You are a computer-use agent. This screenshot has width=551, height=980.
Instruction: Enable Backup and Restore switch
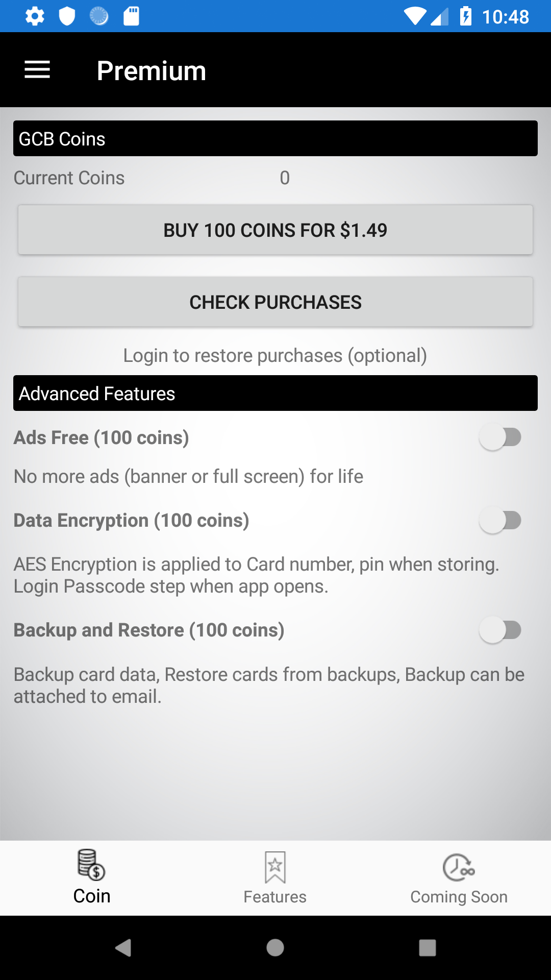(500, 630)
